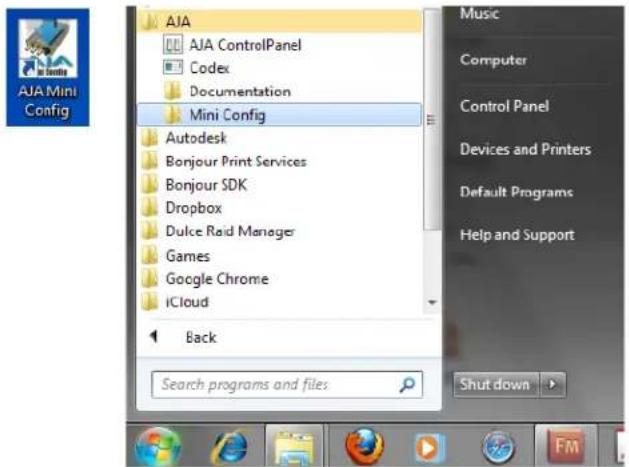
Task: Click the programs list scrollbar thumb
Action: (432, 120)
